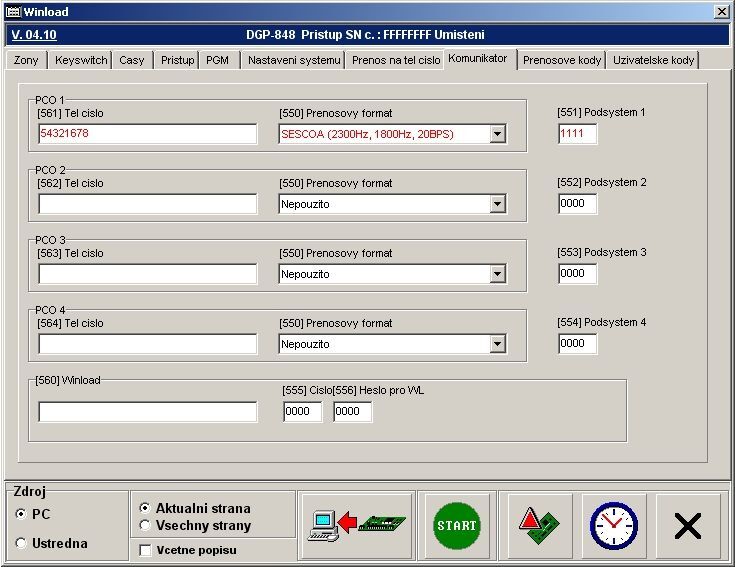Choose the Vsechny strany option

146,525
